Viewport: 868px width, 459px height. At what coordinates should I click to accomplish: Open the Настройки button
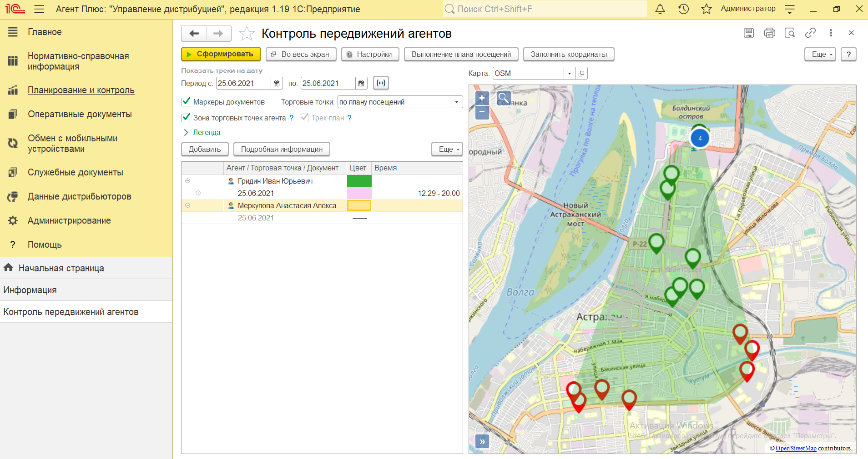[370, 54]
